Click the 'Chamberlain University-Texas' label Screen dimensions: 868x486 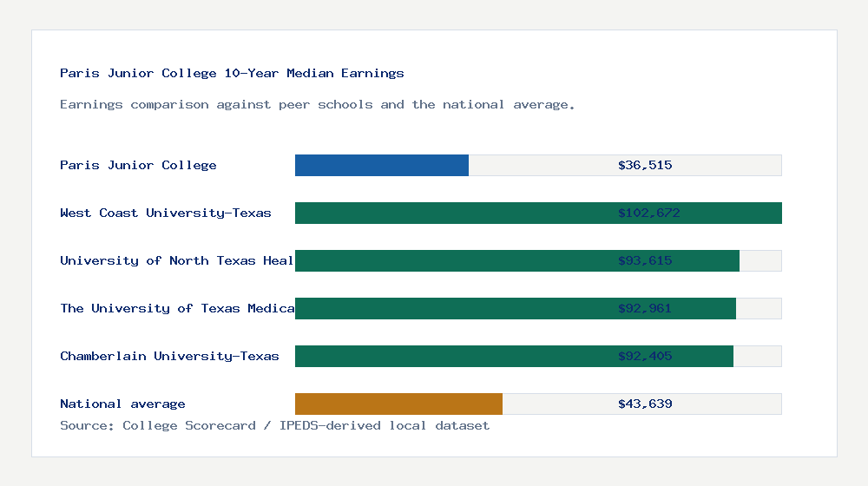(169, 356)
